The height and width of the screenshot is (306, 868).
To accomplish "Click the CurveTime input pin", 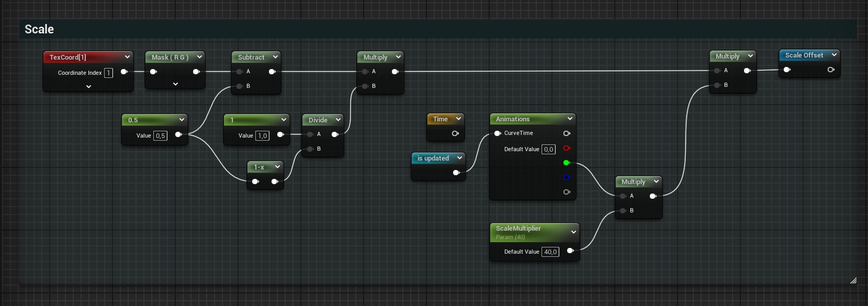I will (498, 133).
